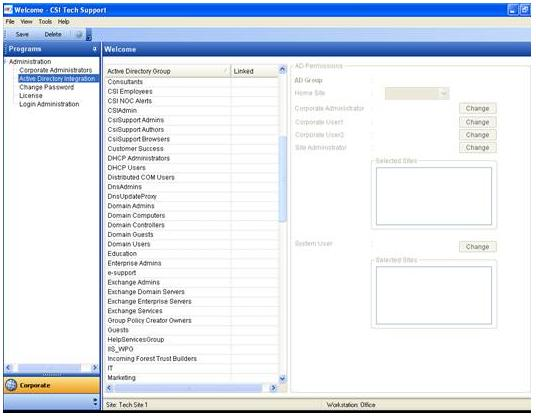Click Change for Corporate Administrator
This screenshot has height=417, width=536.
click(478, 108)
